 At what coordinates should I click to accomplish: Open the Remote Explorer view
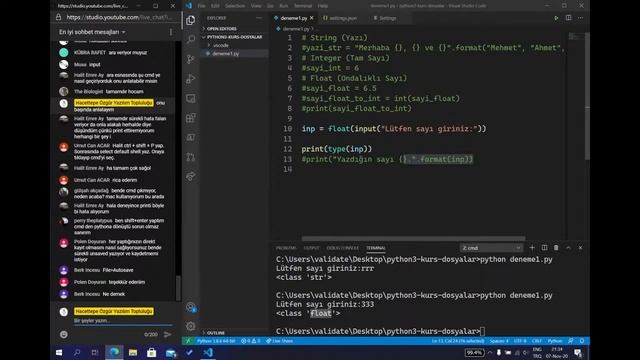click(191, 98)
